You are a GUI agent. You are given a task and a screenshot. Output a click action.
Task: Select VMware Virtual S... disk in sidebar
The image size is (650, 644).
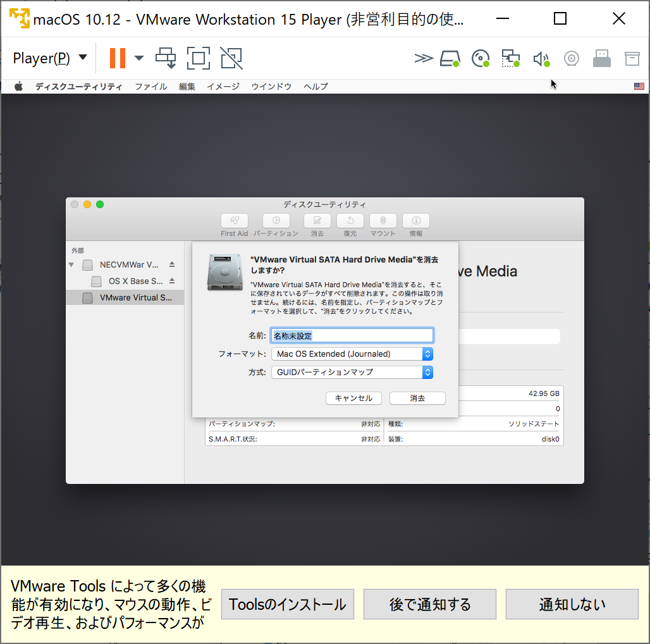(125, 298)
